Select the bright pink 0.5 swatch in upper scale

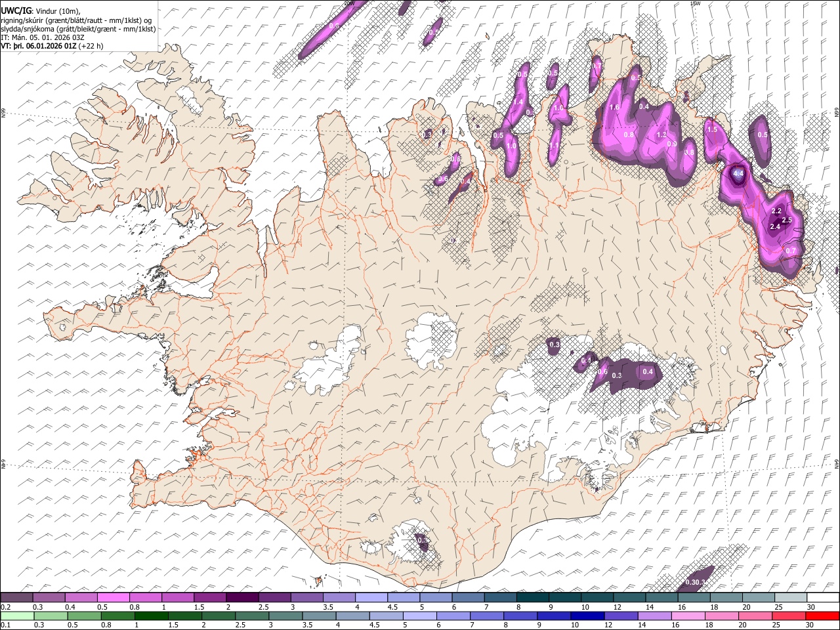pyautogui.click(x=113, y=598)
